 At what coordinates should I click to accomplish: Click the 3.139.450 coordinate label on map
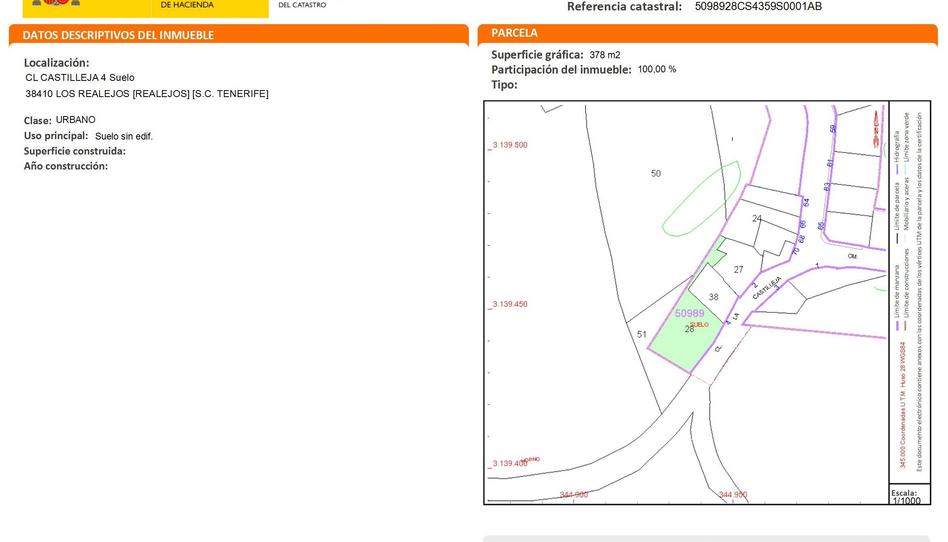tap(509, 304)
